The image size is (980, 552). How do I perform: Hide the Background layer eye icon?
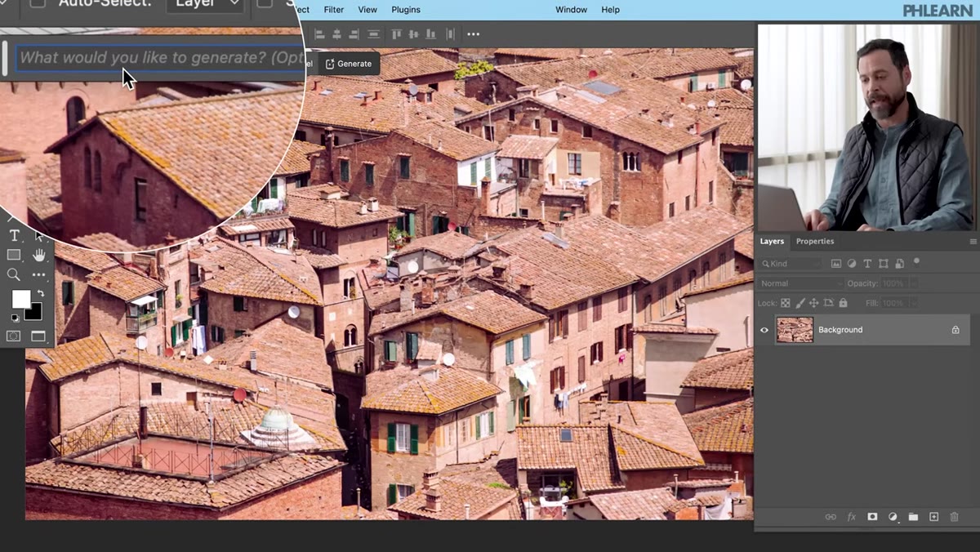point(764,330)
